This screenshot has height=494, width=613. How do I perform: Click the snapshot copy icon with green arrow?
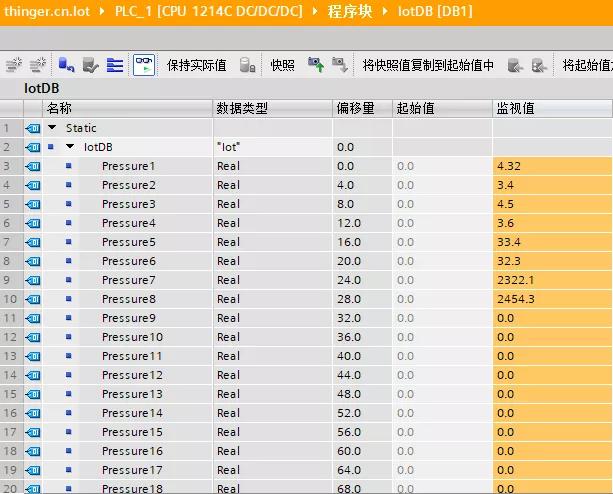[315, 65]
